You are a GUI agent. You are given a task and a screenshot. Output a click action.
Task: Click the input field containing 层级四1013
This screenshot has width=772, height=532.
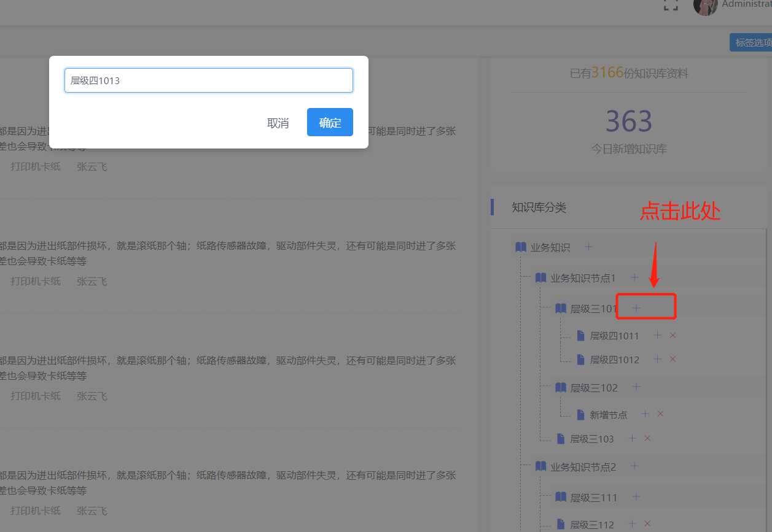[x=208, y=80]
